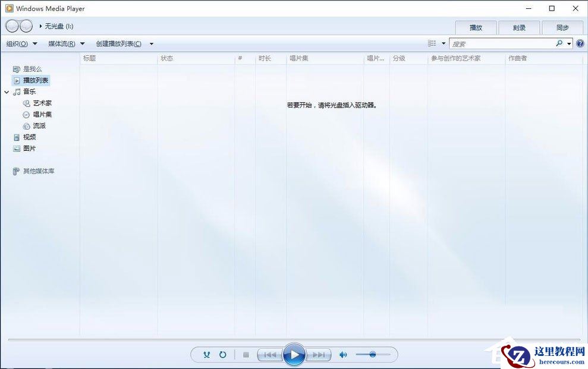Select the Genre (流派) category
Screen dimensions: 588x369
40,125
